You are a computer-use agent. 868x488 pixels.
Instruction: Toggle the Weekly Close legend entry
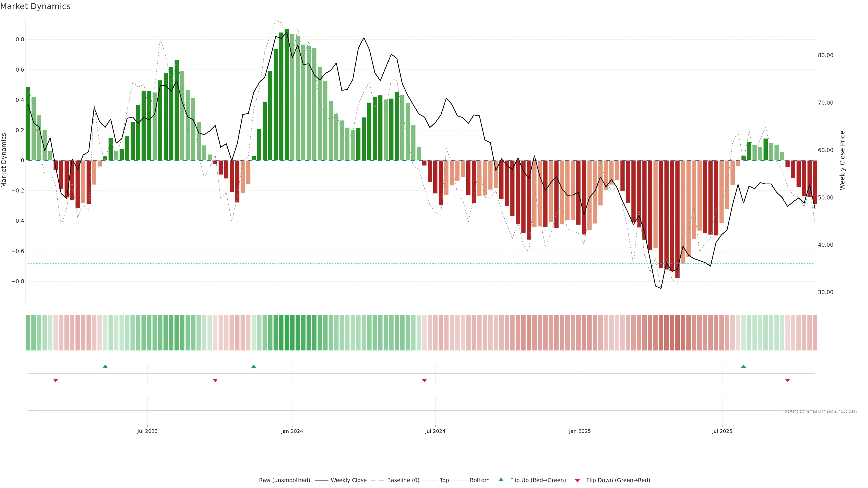(348, 480)
